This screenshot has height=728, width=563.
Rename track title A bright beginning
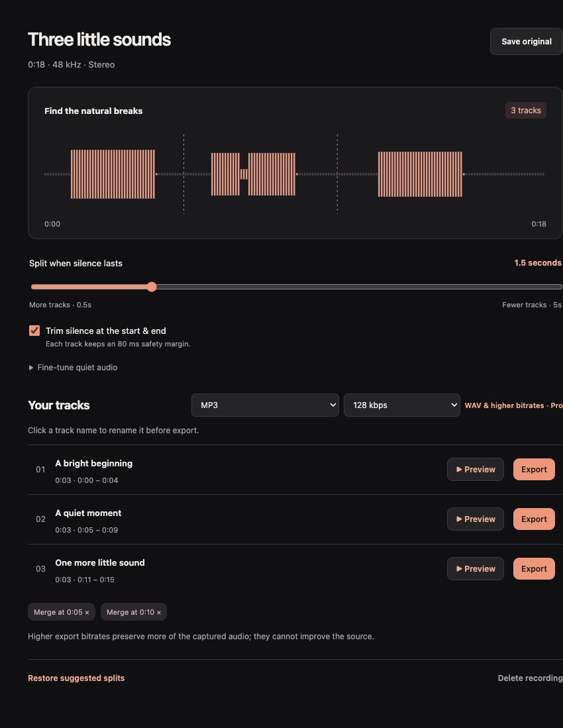pyautogui.click(x=94, y=463)
